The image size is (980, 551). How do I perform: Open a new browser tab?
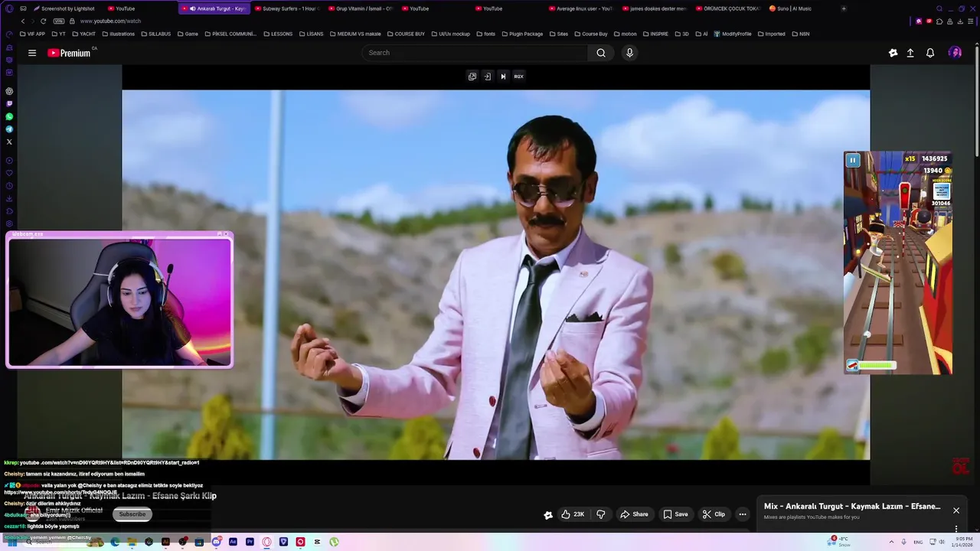click(x=844, y=8)
